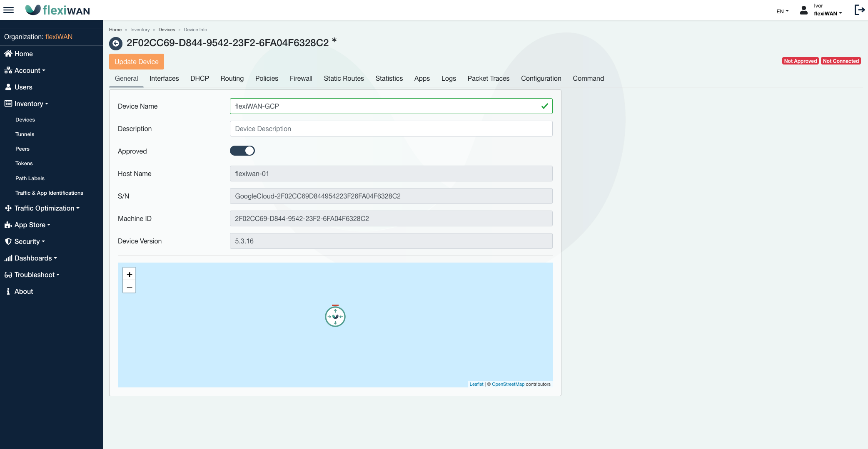Screen dimensions: 868x449
Task: Expand the Traffic Optimization menu
Action: (x=46, y=208)
